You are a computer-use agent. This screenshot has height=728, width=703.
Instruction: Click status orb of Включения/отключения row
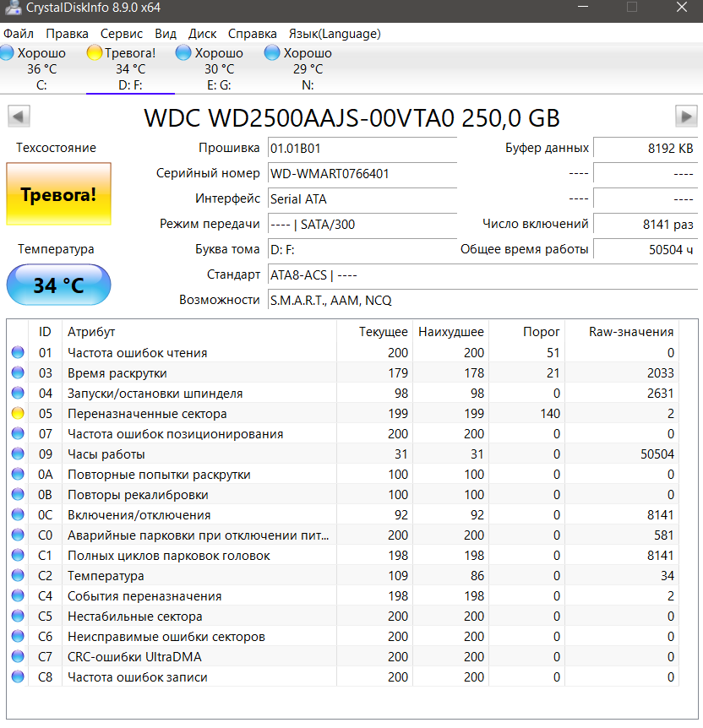18,514
